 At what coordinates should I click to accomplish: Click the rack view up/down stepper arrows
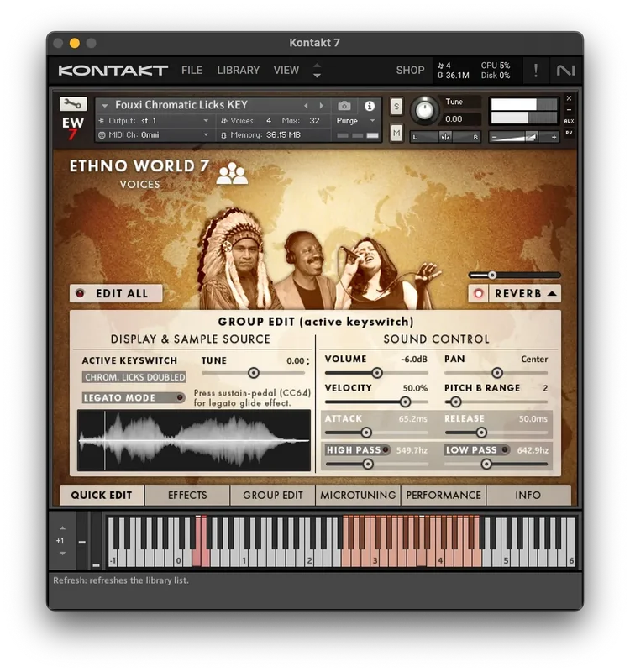[317, 71]
